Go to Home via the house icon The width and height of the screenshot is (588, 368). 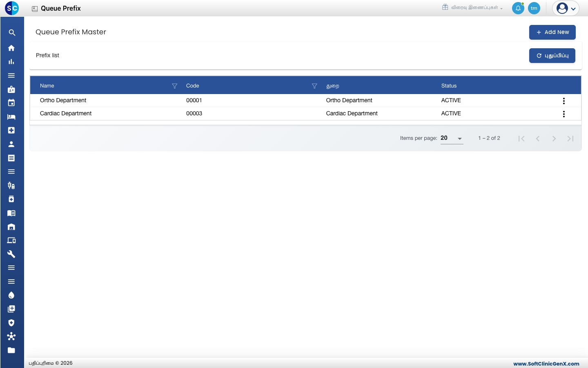pos(11,48)
